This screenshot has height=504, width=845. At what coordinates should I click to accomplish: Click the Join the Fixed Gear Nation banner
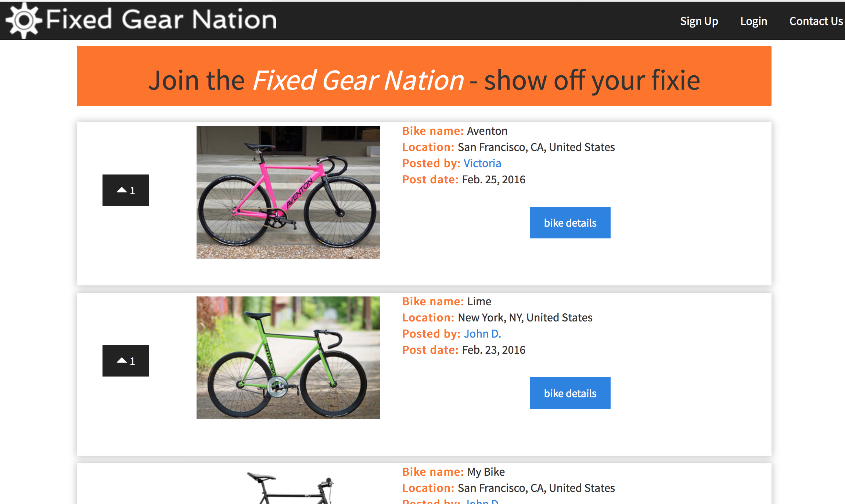(424, 76)
